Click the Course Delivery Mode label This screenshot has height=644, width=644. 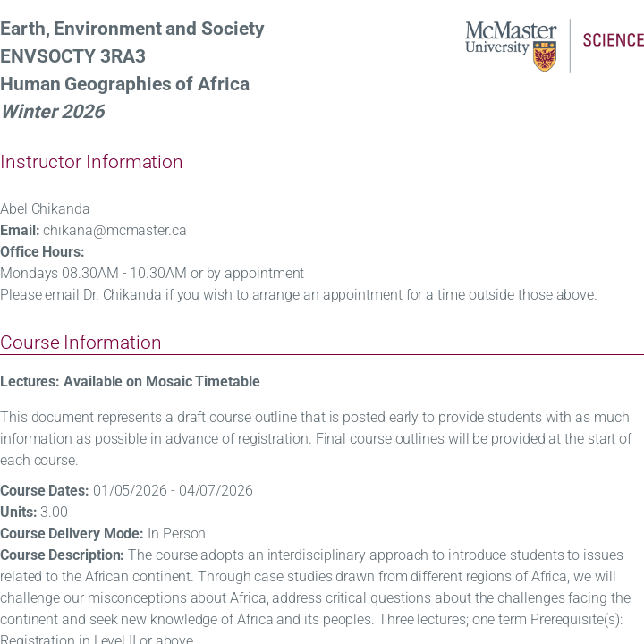click(72, 533)
